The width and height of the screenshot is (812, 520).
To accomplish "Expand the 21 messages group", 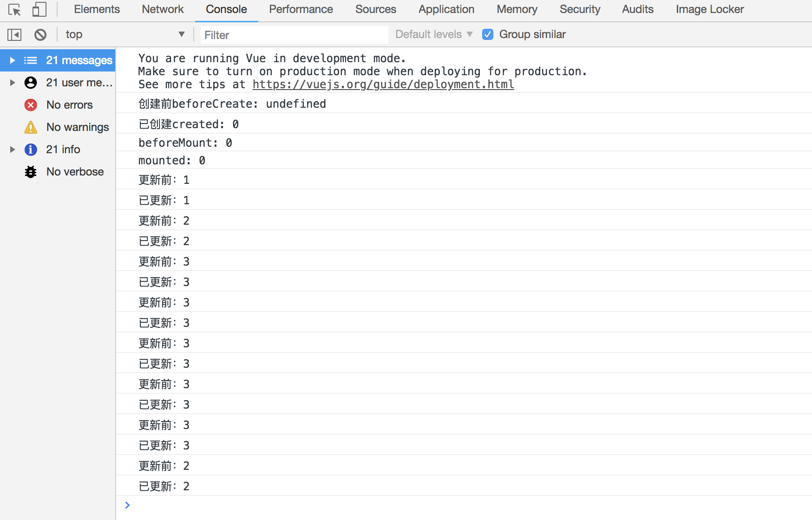I will (x=13, y=60).
